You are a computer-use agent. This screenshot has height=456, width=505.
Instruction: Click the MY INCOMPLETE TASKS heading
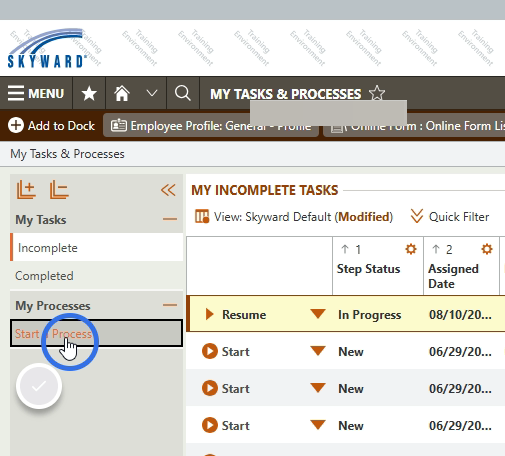(265, 190)
